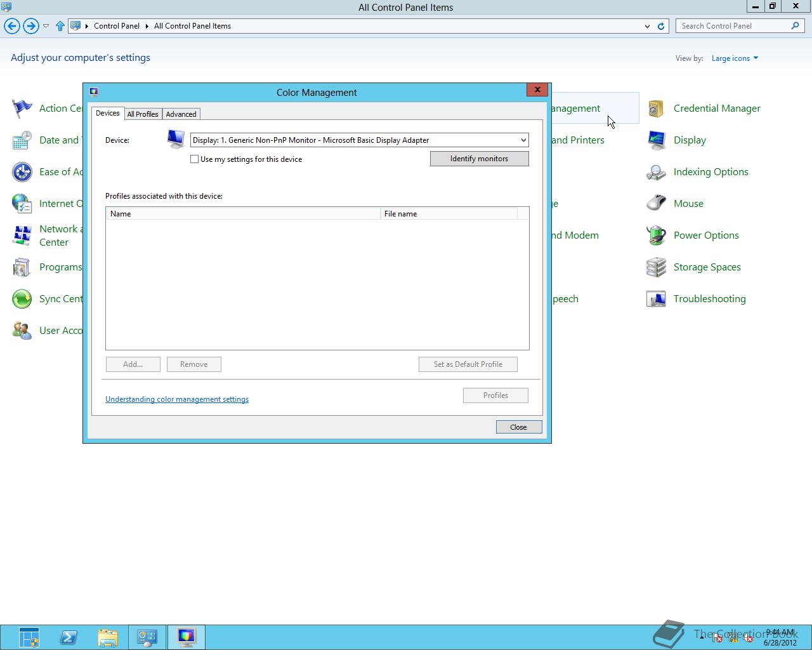Open the Date and Time calendar icon
The width and height of the screenshot is (812, 650).
point(22,140)
